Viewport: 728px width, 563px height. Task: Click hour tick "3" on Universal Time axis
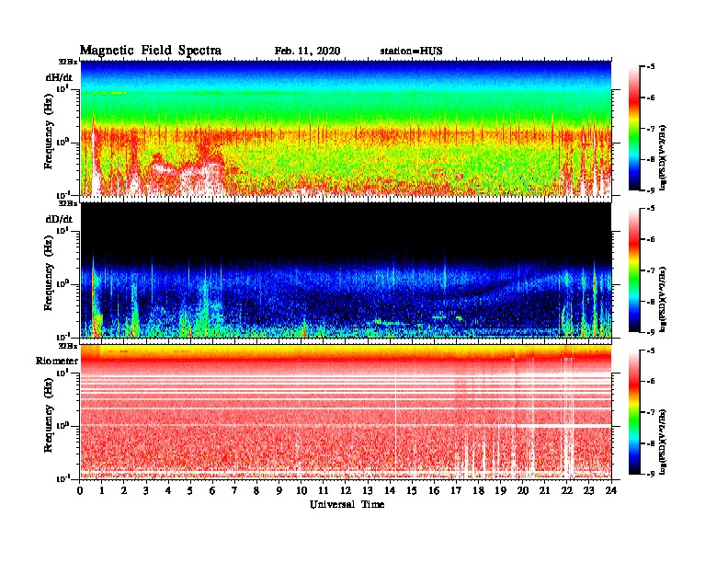tap(146, 491)
